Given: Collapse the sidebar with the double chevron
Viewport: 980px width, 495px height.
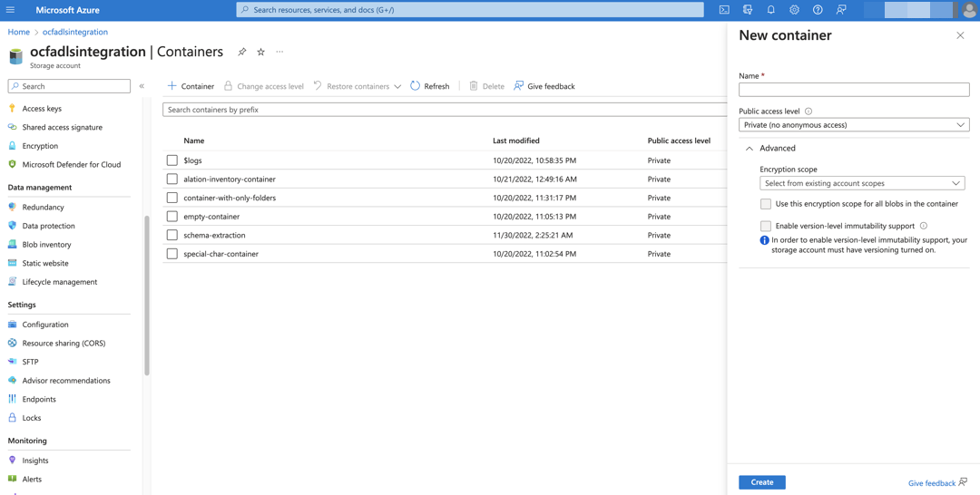Looking at the screenshot, I should pyautogui.click(x=142, y=86).
